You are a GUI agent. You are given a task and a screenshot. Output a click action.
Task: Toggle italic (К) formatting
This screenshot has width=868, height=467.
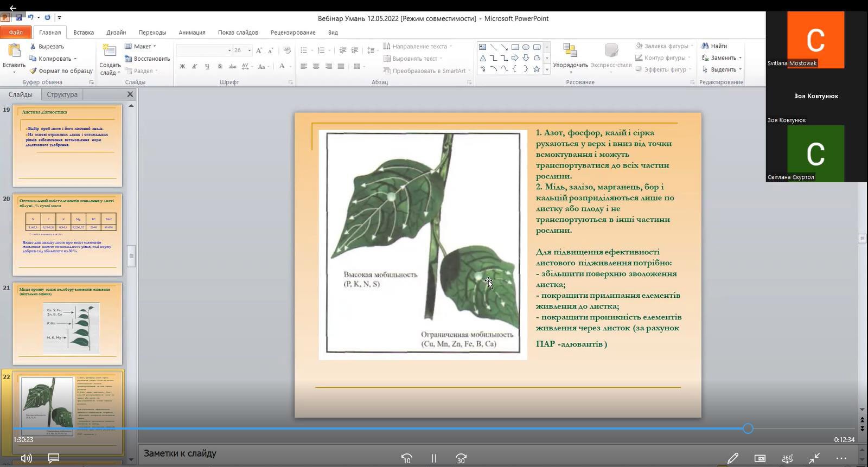[x=195, y=66]
